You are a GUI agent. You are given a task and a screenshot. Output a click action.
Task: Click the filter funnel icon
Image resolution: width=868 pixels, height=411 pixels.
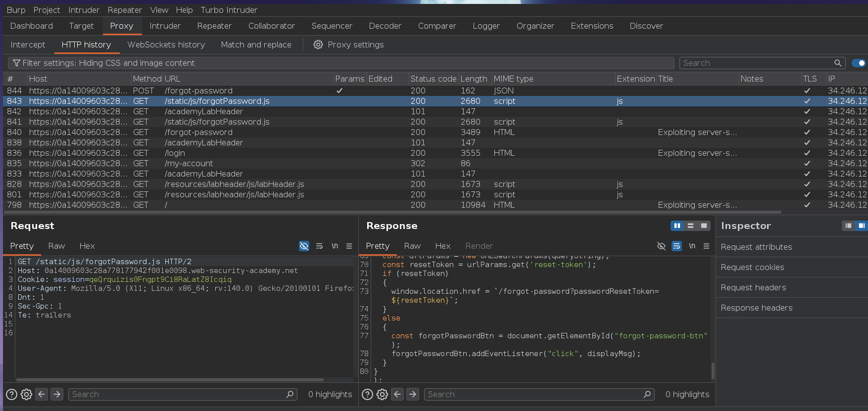16,63
